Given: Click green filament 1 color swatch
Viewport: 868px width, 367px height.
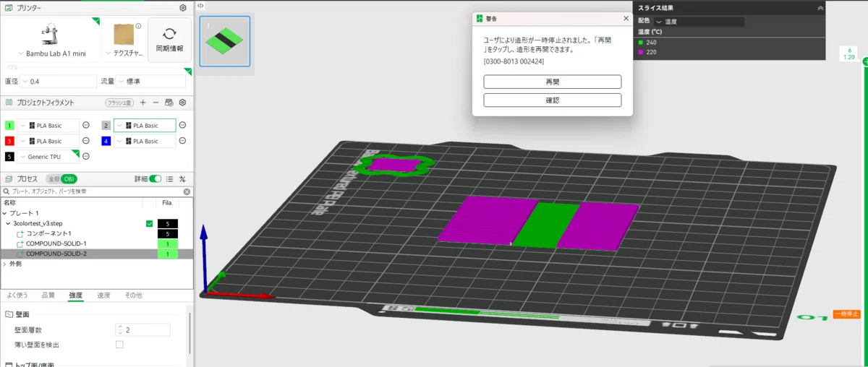Looking at the screenshot, I should [9, 125].
